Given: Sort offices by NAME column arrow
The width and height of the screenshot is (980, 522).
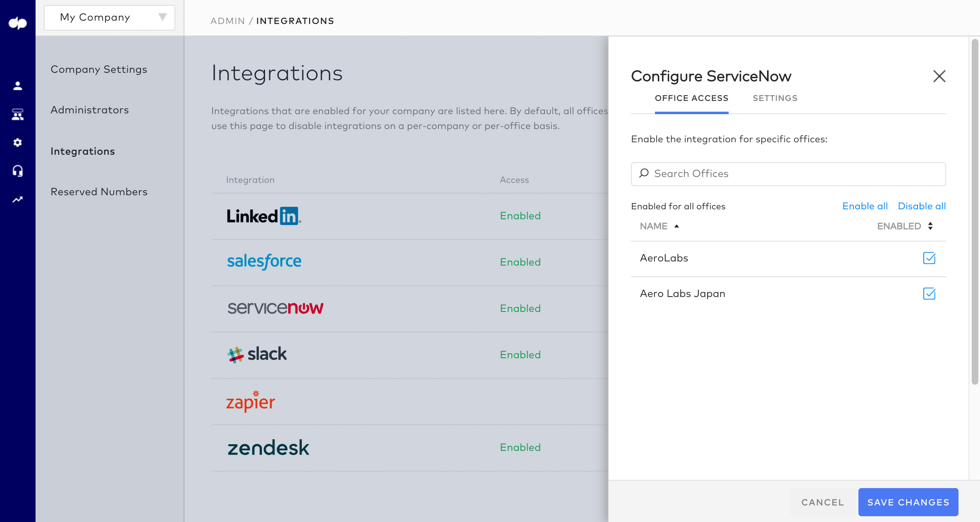Looking at the screenshot, I should (677, 226).
